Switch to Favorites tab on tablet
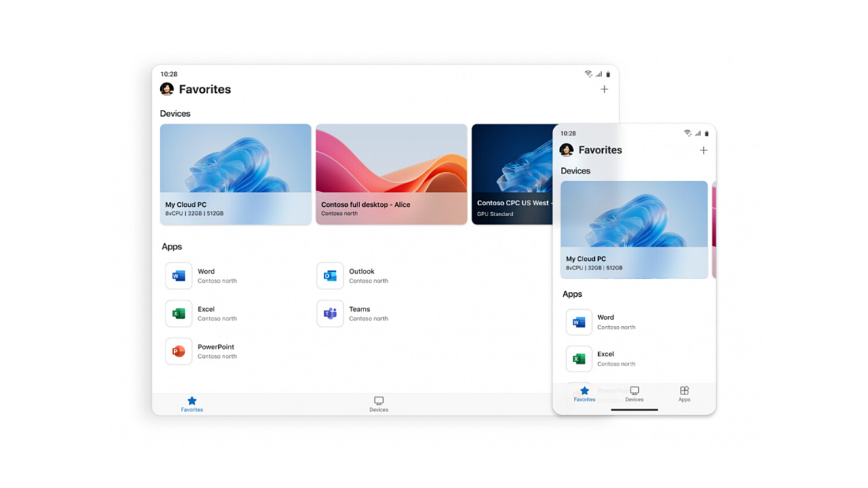 pos(192,404)
